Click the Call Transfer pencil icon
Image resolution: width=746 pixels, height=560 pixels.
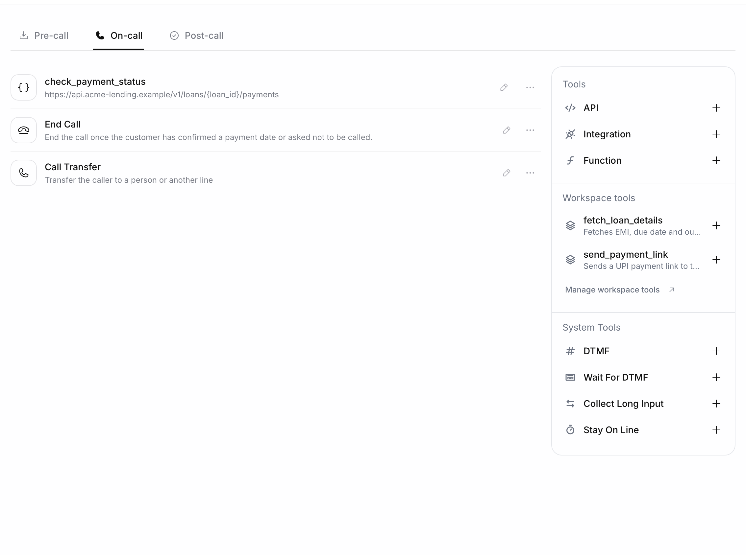[507, 173]
